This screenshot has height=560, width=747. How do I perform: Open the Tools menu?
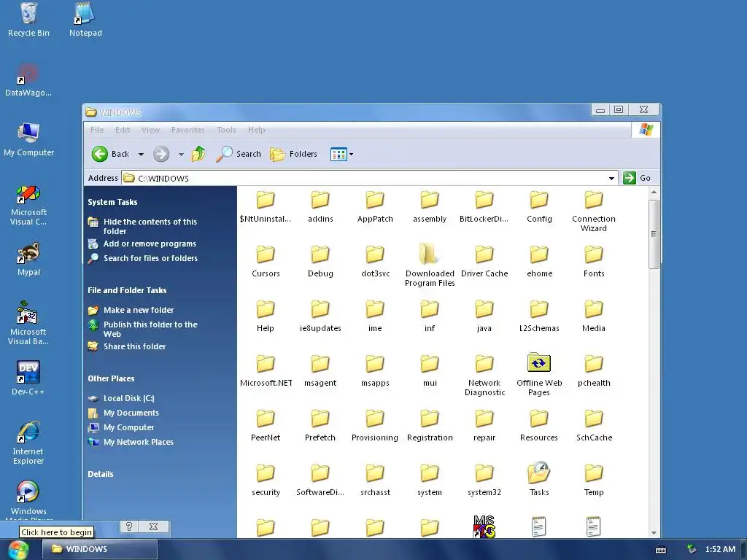click(x=226, y=130)
